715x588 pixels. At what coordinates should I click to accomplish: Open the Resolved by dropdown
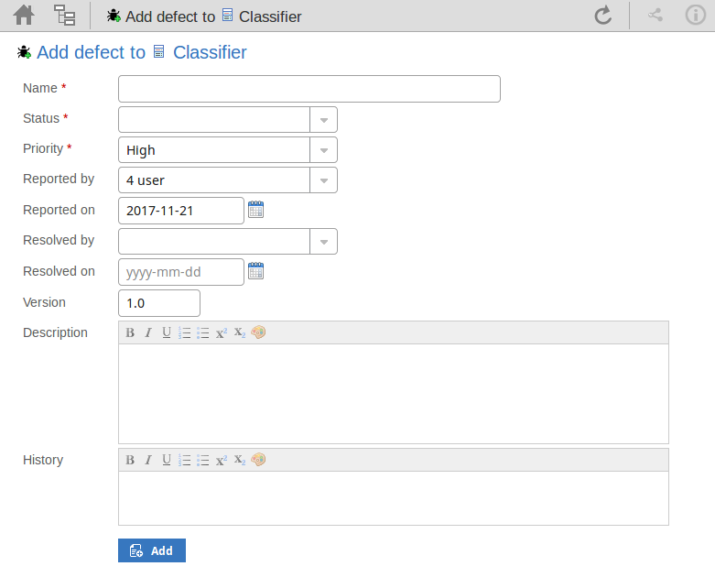point(324,241)
